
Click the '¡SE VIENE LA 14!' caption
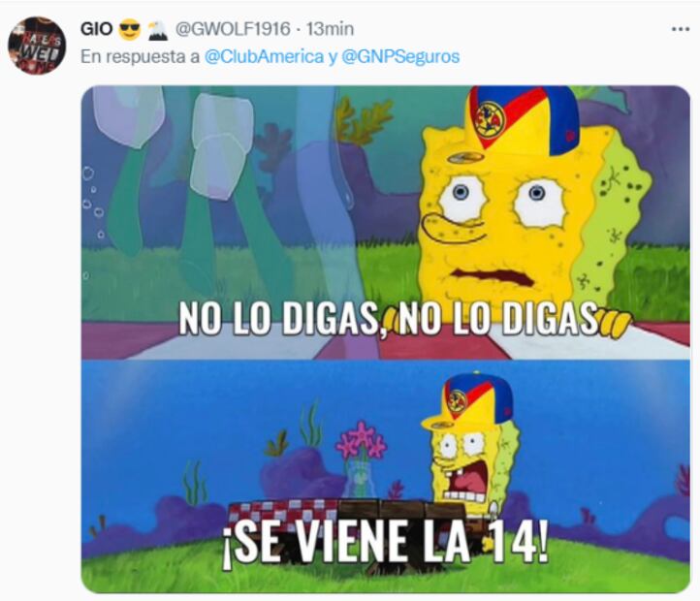tap(385, 541)
